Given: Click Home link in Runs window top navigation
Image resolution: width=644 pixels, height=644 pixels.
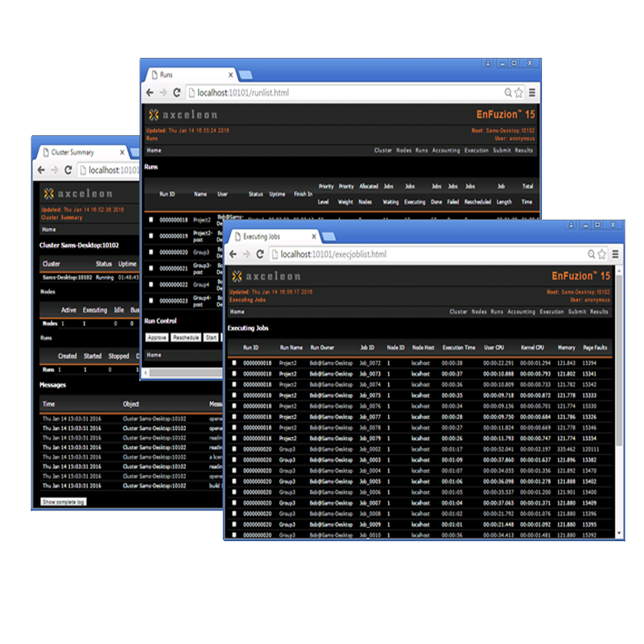Looking at the screenshot, I should pyautogui.click(x=154, y=151).
